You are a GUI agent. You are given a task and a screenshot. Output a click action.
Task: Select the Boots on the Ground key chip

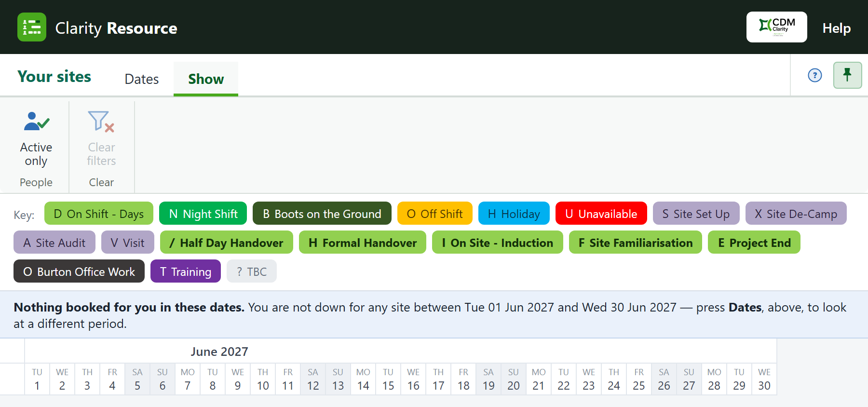[322, 214]
